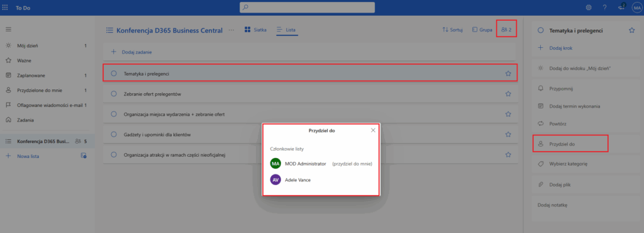Screen dimensions: 644x233
Task: Collapse the sidebar with the hamburger icon
Action: point(8,30)
